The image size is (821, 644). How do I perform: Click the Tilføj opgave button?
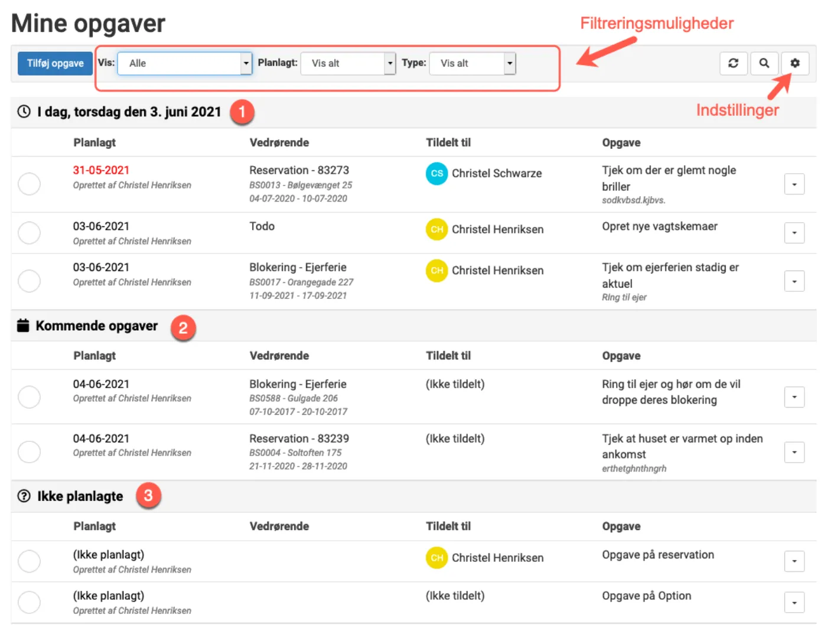tap(54, 63)
